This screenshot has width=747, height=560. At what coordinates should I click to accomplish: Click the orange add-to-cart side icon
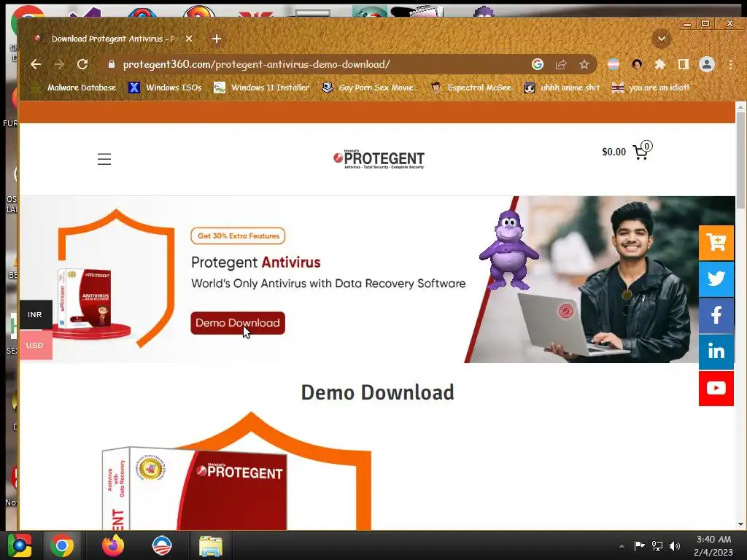pyautogui.click(x=716, y=243)
